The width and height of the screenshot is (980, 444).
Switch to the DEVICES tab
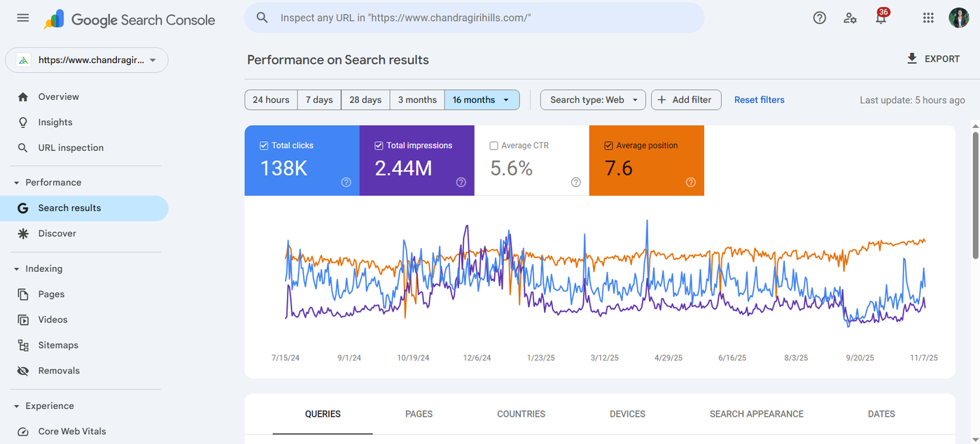pos(627,414)
